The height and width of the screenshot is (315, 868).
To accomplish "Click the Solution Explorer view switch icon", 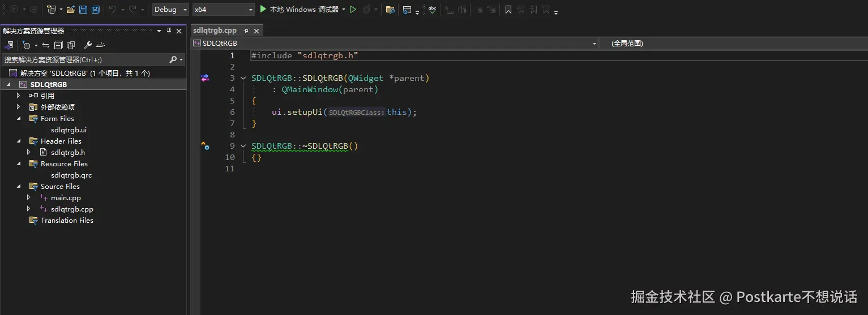I will coord(9,45).
